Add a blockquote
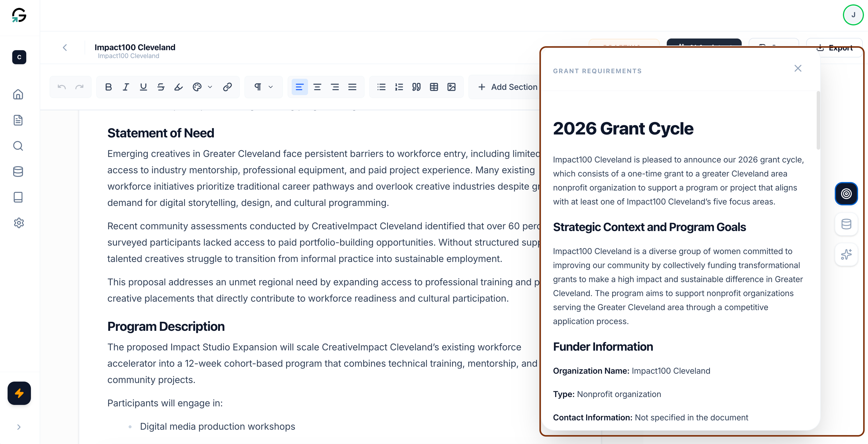The image size is (868, 444). click(416, 87)
